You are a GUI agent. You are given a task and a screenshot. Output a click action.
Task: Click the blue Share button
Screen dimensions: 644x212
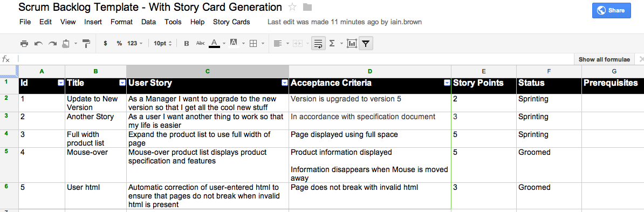point(611,11)
